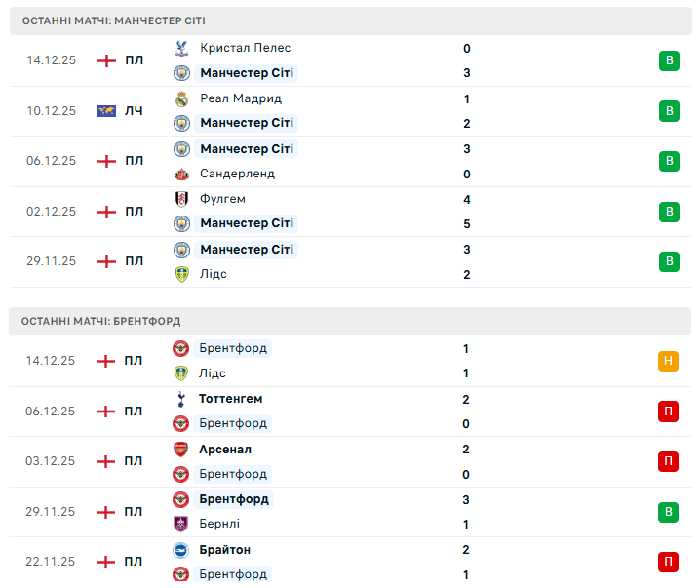The image size is (700, 588).
Task: Click the Sunderland club crest
Action: 180,174
